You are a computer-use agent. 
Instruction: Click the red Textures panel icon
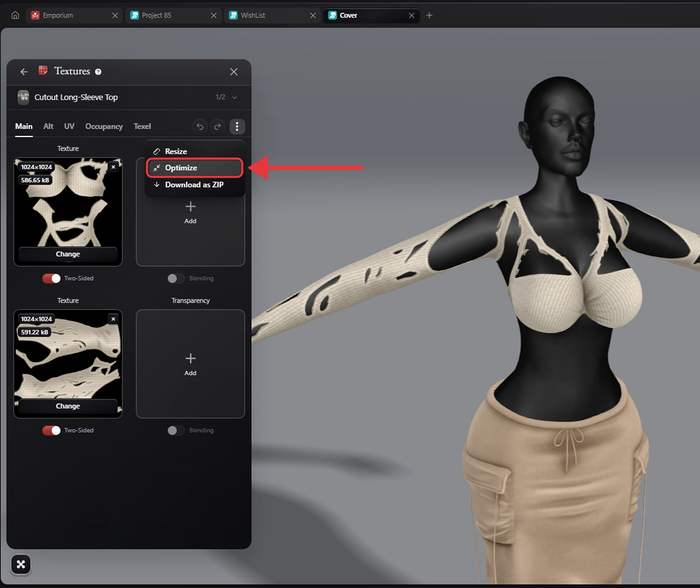point(43,70)
